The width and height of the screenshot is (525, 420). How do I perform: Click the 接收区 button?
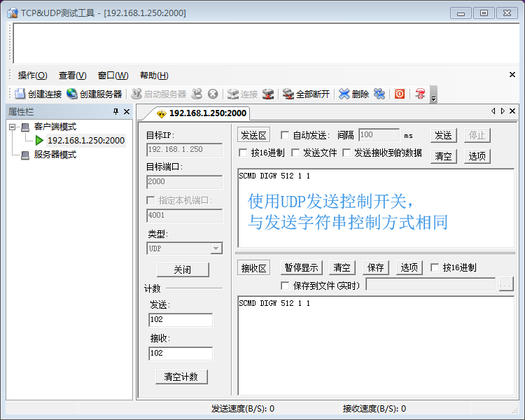[x=253, y=268]
